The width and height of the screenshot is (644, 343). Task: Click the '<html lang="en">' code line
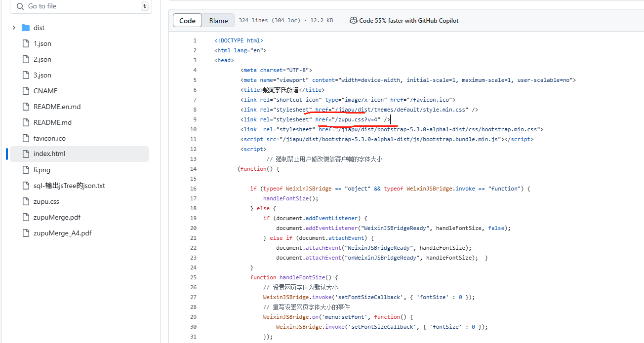241,50
